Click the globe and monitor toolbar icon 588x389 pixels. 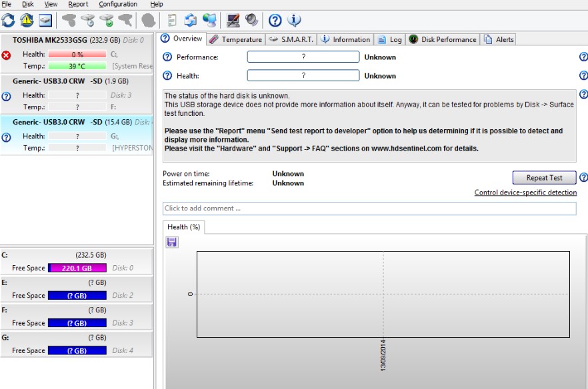point(209,20)
